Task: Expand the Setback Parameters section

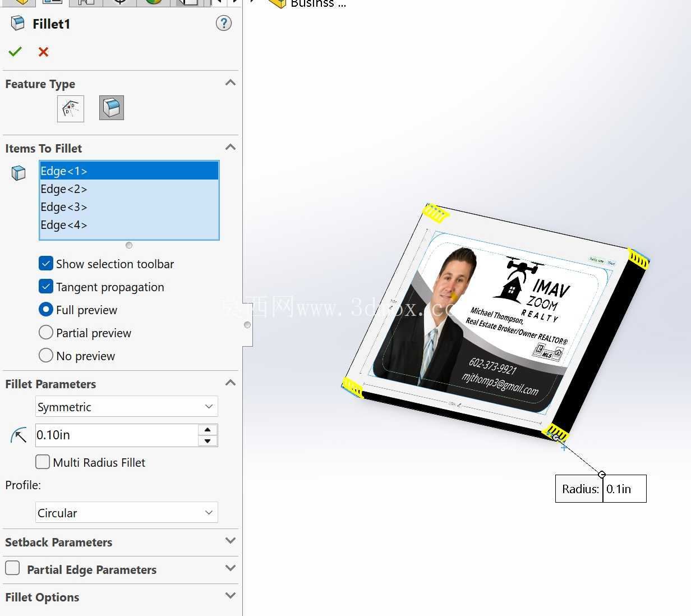Action: (230, 541)
